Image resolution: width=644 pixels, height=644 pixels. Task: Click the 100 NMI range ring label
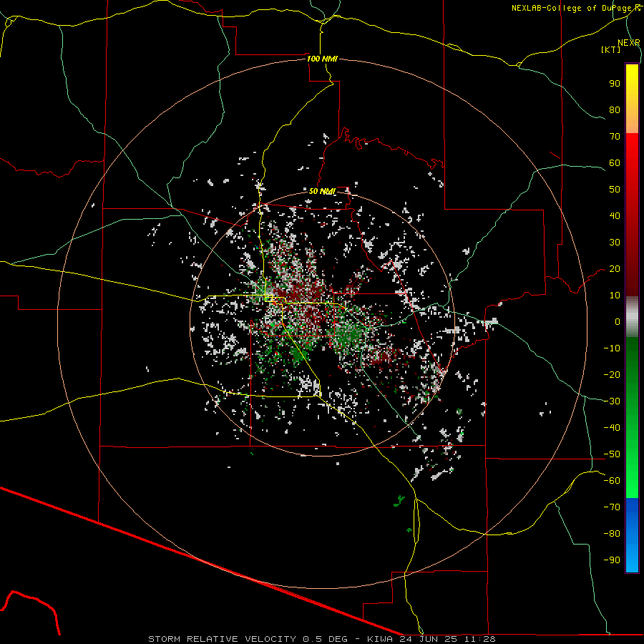(322, 59)
